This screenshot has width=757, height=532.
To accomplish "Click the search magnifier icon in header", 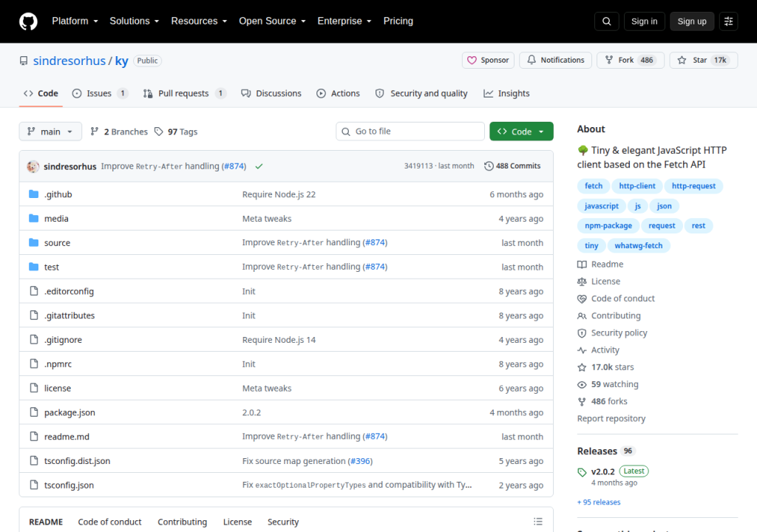I will click(606, 21).
